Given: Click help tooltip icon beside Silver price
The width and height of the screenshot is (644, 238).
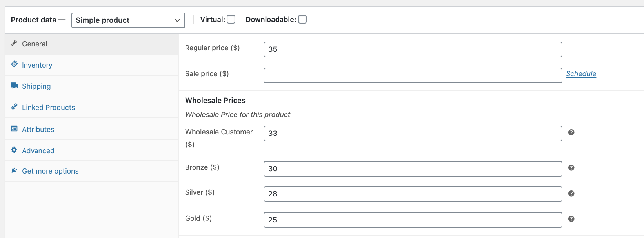Looking at the screenshot, I should 571,194.
